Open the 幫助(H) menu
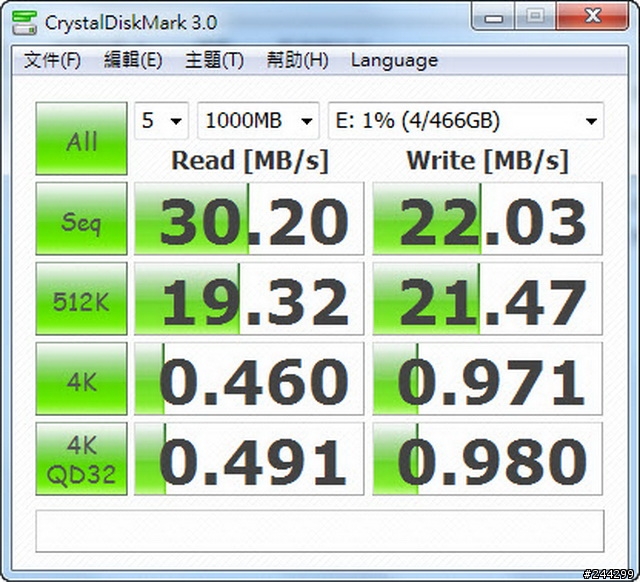The image size is (640, 582). coord(297,60)
